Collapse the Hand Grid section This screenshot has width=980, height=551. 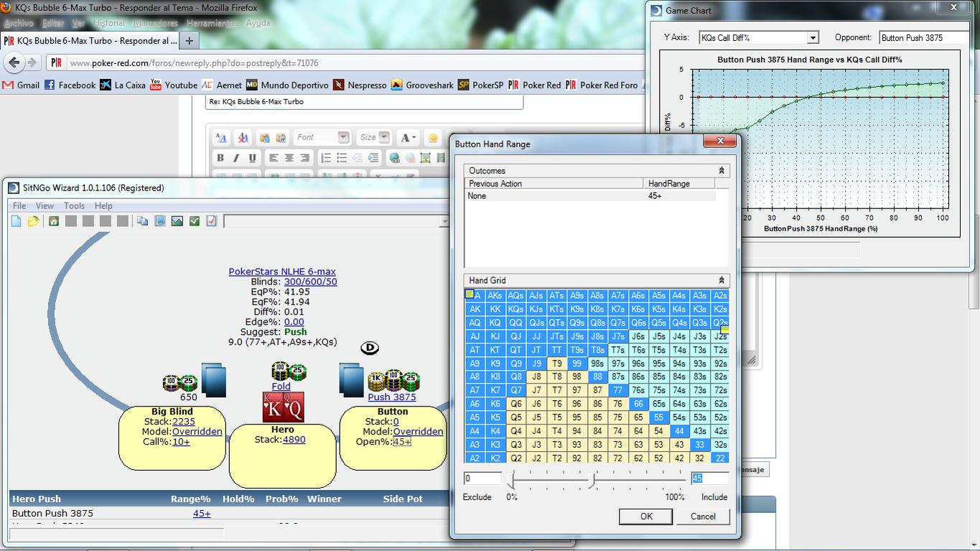(x=722, y=281)
